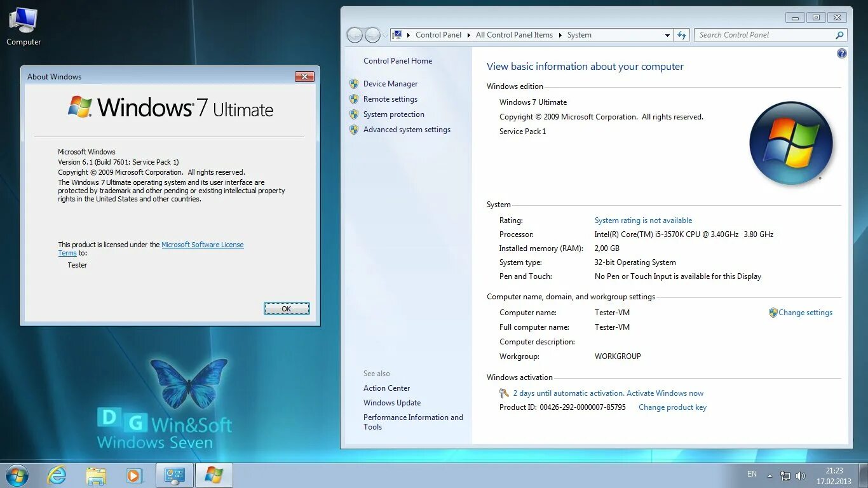Viewport: 868px width, 488px height.
Task: Click the 32-bit Operating System text
Action: tap(635, 262)
